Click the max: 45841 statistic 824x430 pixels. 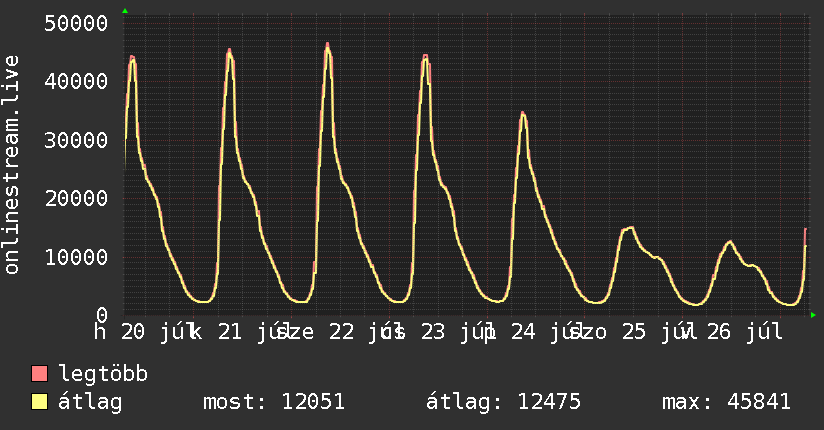(x=726, y=402)
